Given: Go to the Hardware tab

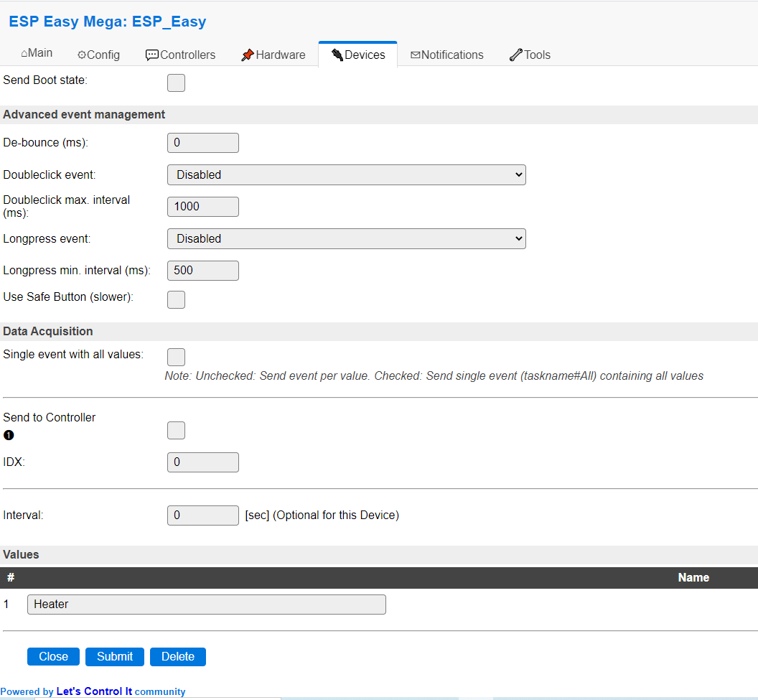Looking at the screenshot, I should (273, 55).
